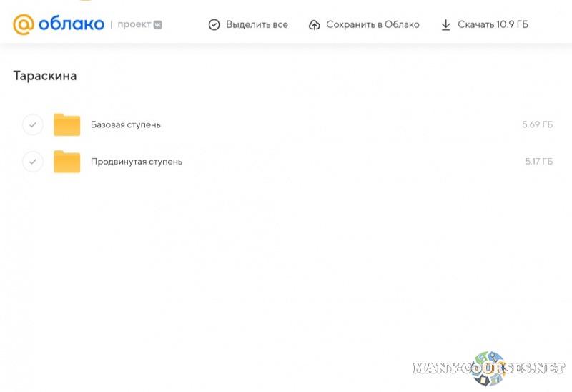Click the 5.17 ГБ size value
This screenshot has width=572, height=392.
pos(538,162)
